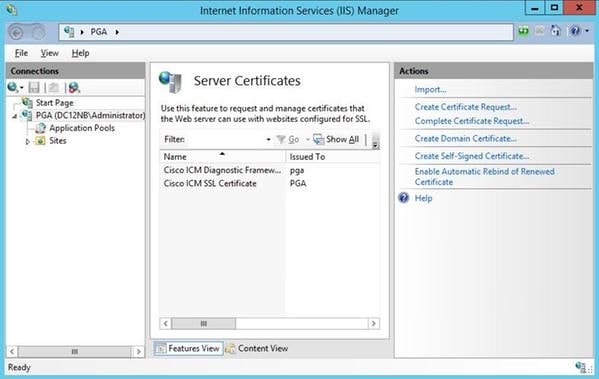Screen dimensions: 599x379
Task: Click the Import... action link
Action: [x=431, y=89]
